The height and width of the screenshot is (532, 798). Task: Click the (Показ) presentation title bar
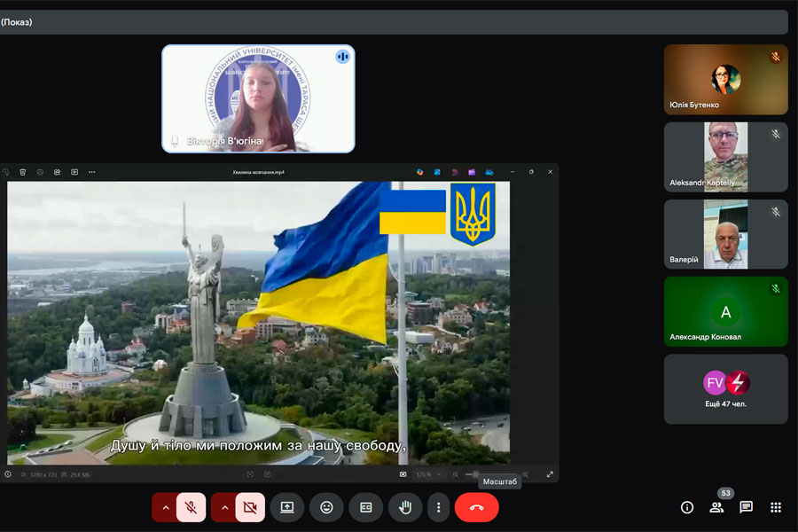coord(394,22)
